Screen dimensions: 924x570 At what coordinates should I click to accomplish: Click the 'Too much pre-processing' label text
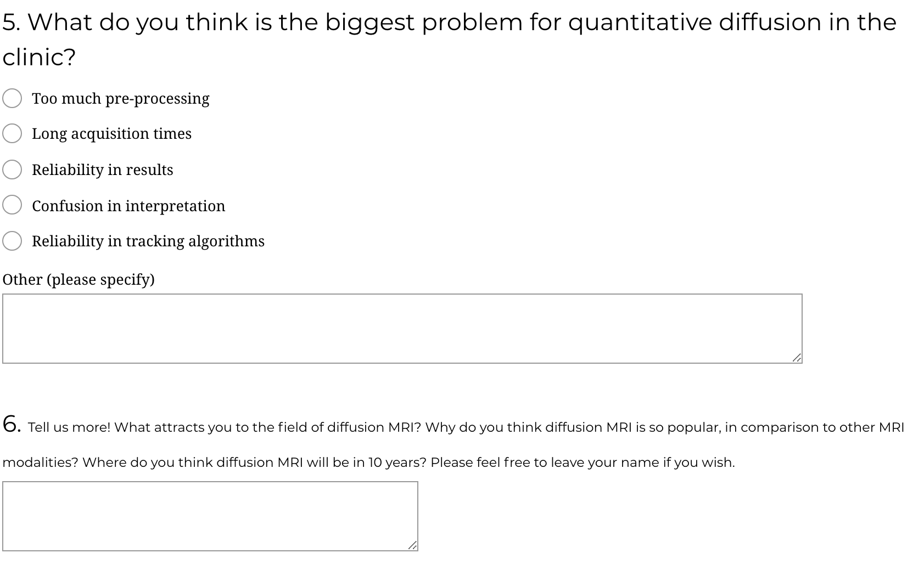click(x=120, y=99)
